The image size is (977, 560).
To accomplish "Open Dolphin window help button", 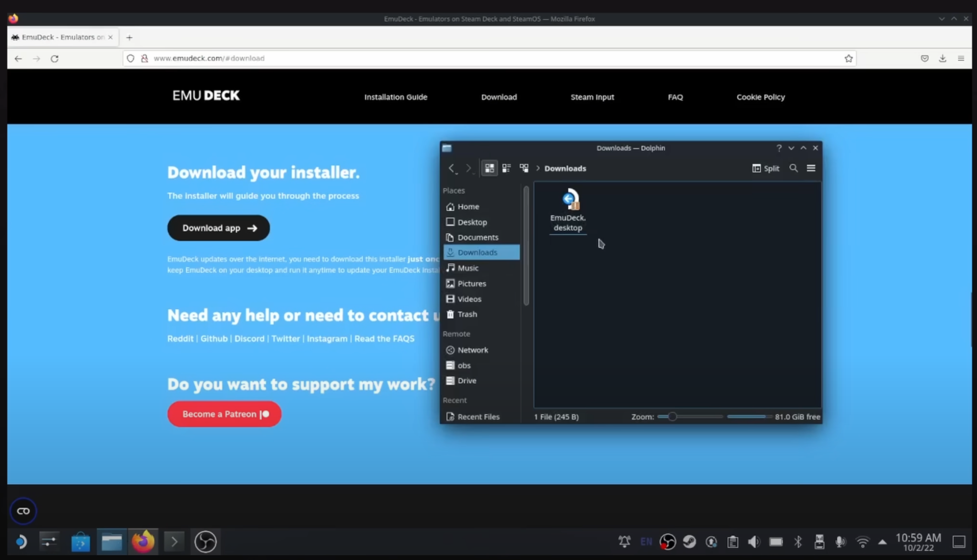I will click(x=779, y=148).
